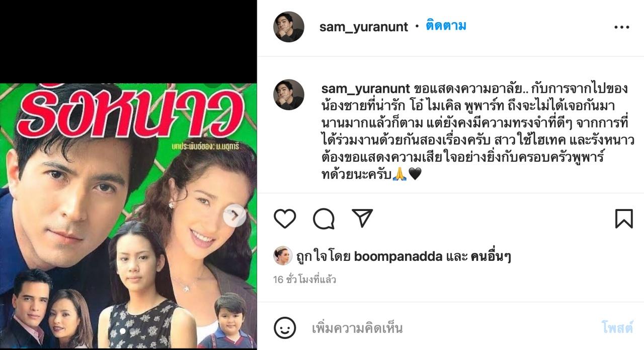Open emoji picker smiley icon

(x=285, y=328)
